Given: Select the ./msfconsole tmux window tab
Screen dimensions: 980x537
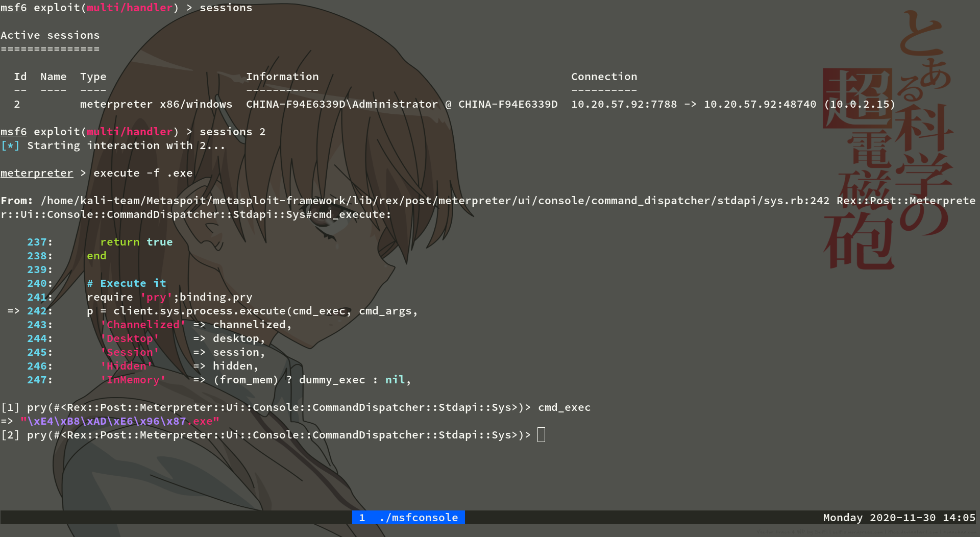Looking at the screenshot, I should [x=408, y=518].
